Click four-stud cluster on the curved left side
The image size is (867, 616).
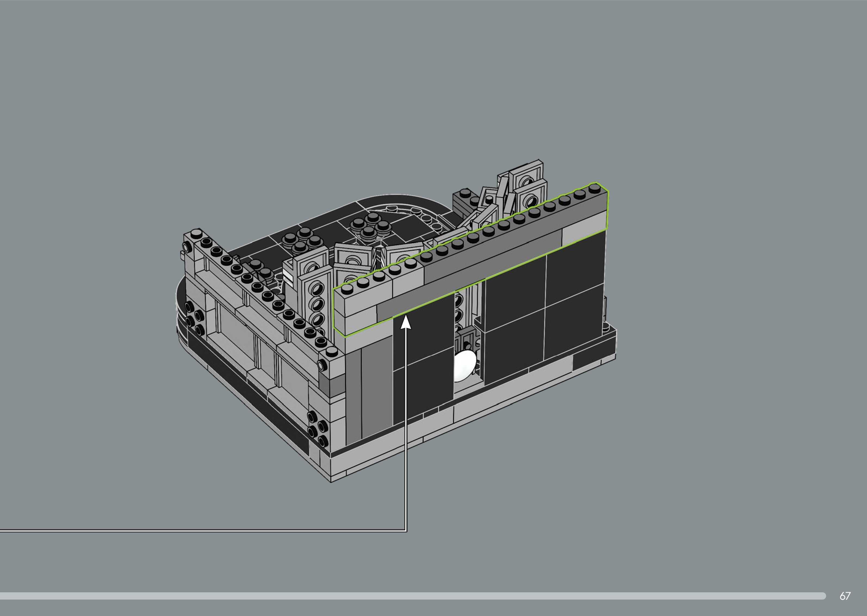(194, 319)
